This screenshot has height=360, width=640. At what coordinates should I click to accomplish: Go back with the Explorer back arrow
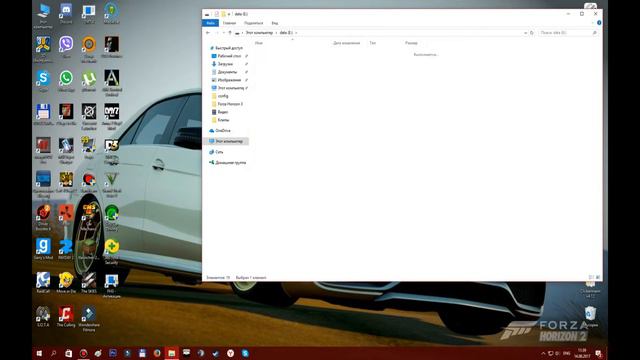click(208, 33)
